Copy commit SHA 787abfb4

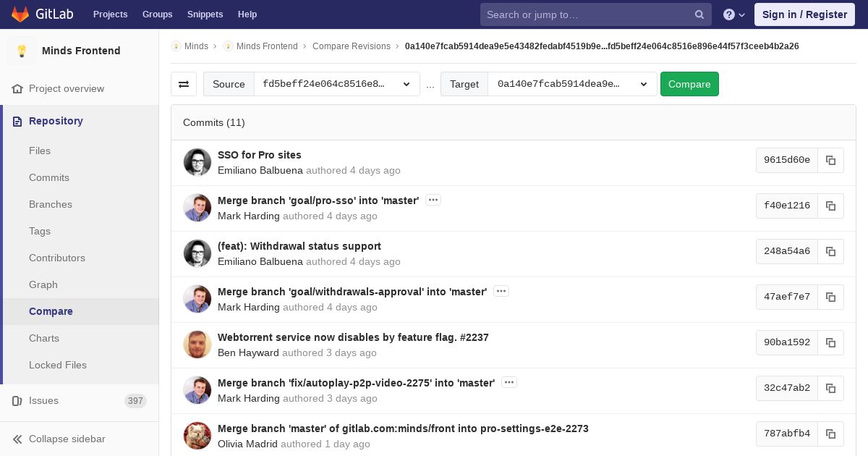pos(830,434)
